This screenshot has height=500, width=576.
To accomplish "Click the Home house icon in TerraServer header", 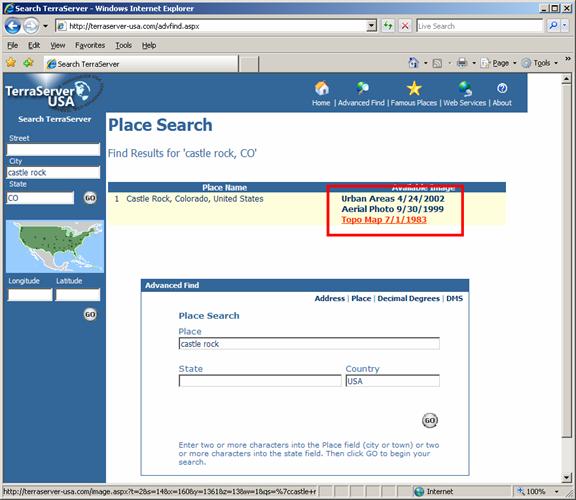I will [x=321, y=88].
